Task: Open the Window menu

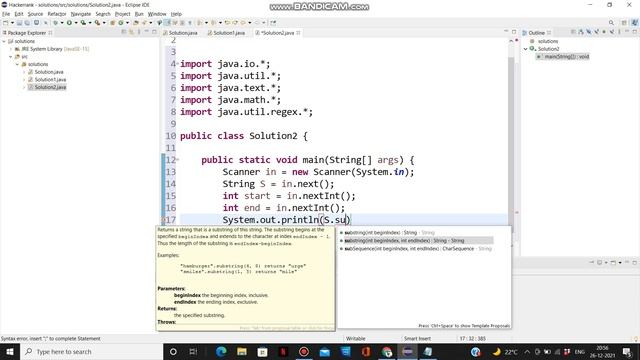Action: (157, 14)
